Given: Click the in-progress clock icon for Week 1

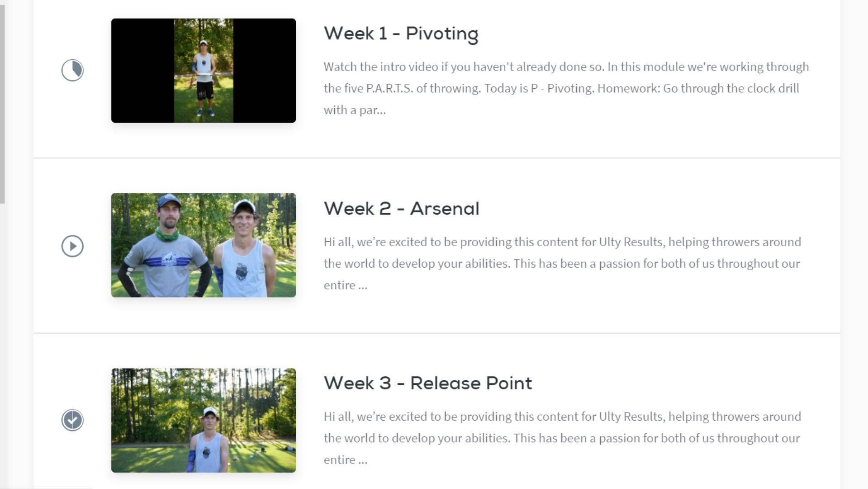Looking at the screenshot, I should tap(72, 70).
